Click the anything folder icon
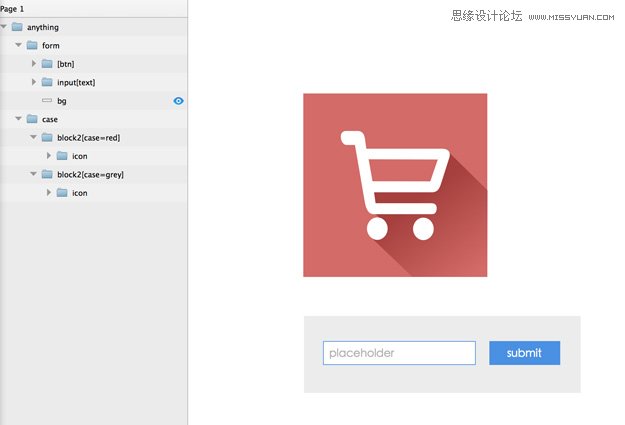This screenshot has height=425, width=625. (x=17, y=27)
